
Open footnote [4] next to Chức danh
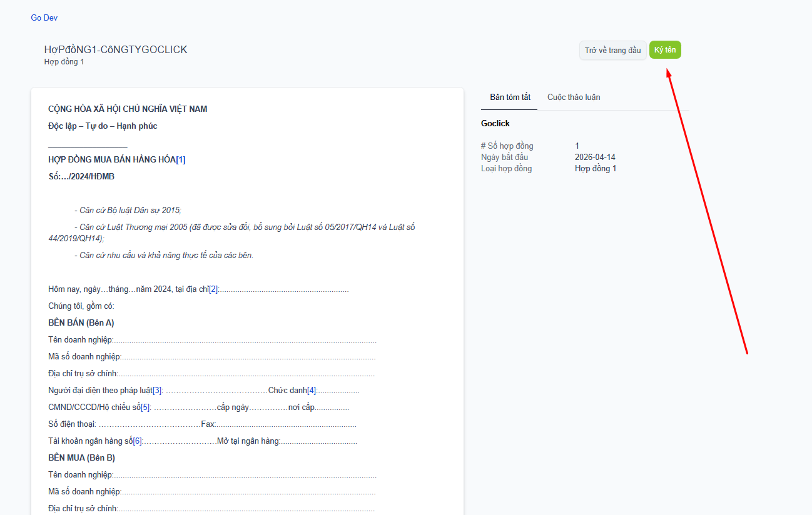click(312, 391)
